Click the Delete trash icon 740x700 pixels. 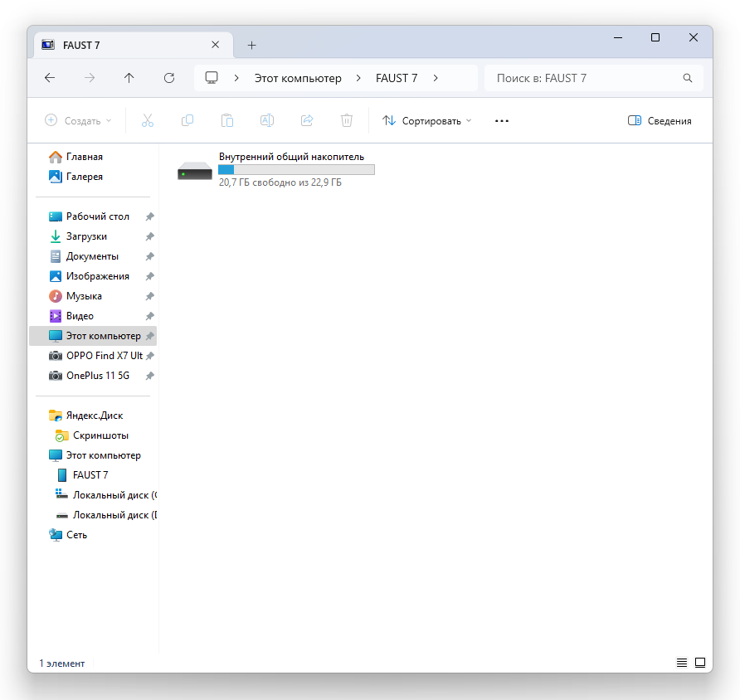347,121
